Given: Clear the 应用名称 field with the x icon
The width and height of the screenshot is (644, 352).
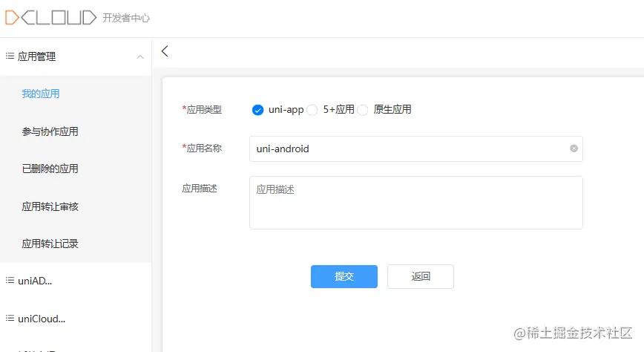Looking at the screenshot, I should 574,149.
